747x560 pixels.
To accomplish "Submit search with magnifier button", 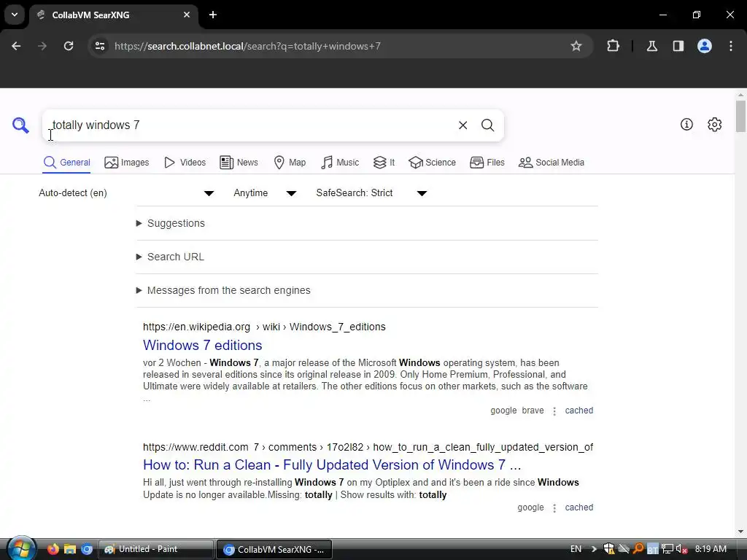I will [487, 125].
